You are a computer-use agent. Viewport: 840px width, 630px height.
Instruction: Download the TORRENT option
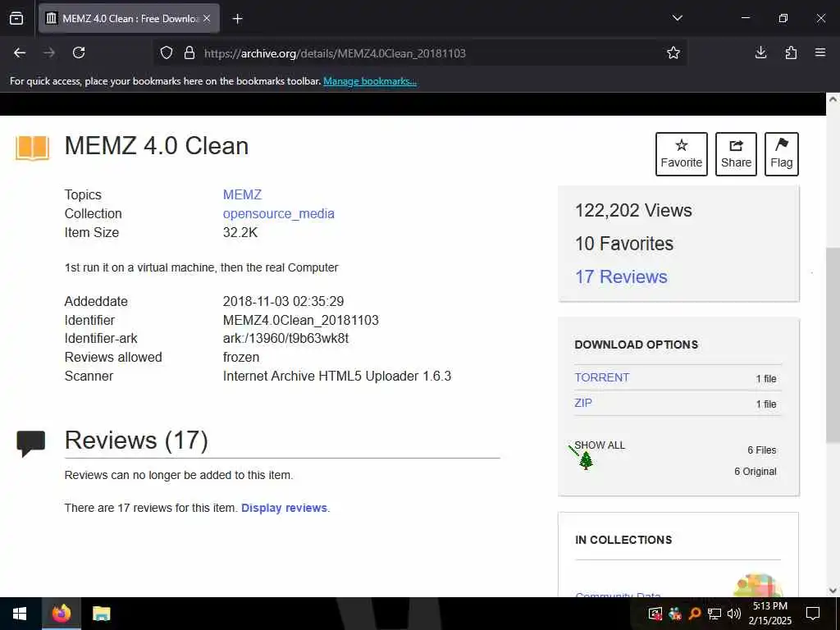tap(601, 377)
